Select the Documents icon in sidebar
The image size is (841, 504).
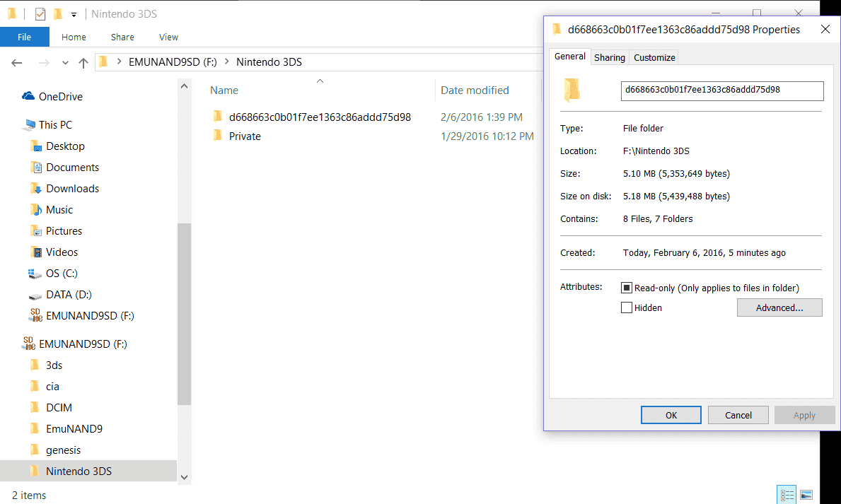coord(36,168)
